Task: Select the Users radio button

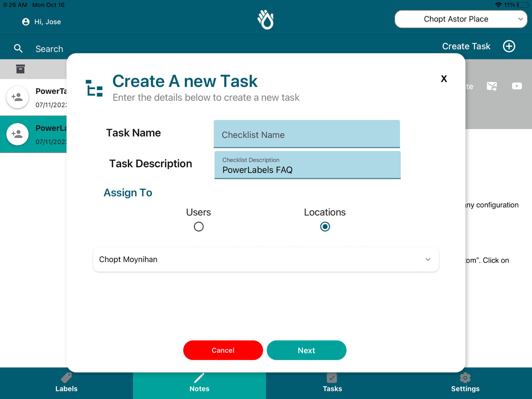Action: pyautogui.click(x=199, y=227)
